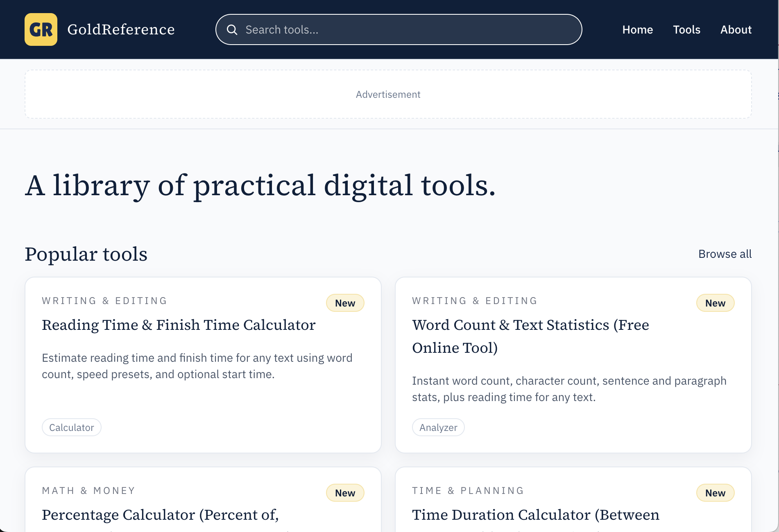This screenshot has height=532, width=779.
Task: Select Home in the navigation bar
Action: (637, 29)
